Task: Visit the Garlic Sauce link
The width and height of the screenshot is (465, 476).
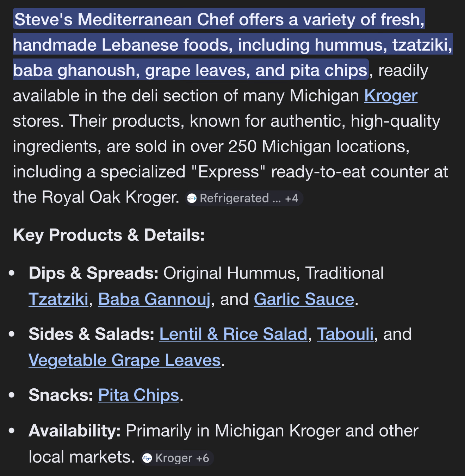Action: (304, 299)
